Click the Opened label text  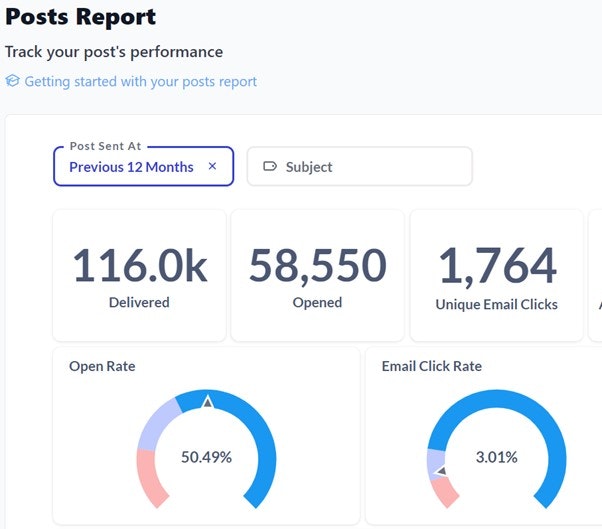click(317, 302)
